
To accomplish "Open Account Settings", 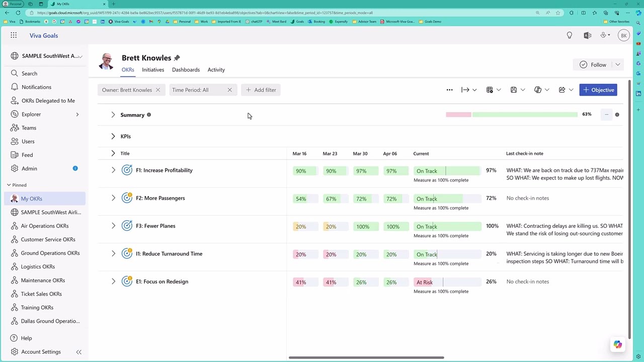I will pyautogui.click(x=41, y=351).
